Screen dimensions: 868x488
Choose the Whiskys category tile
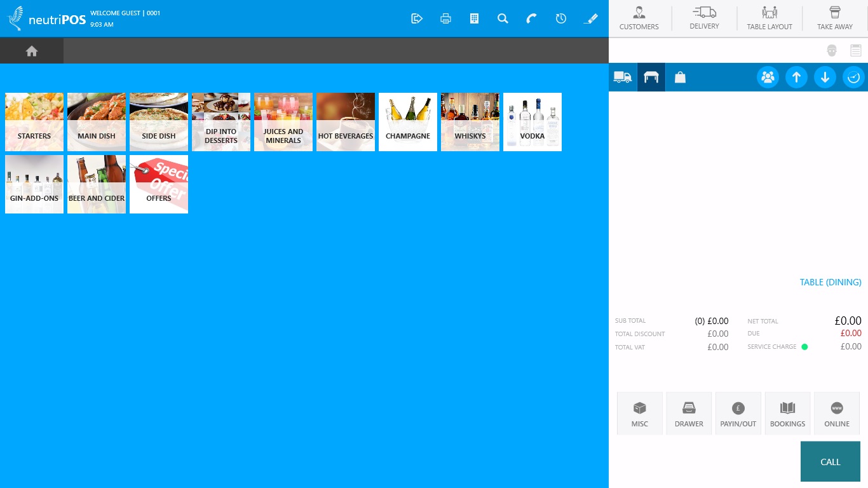(470, 122)
